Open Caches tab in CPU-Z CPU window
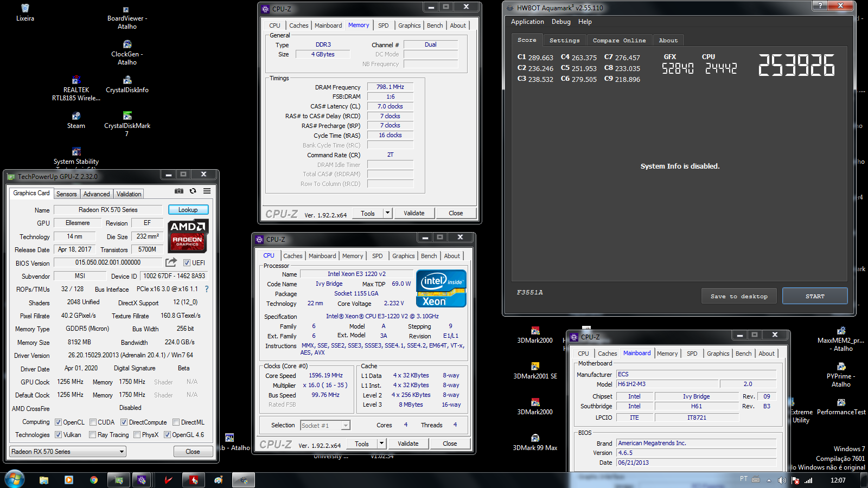This screenshot has height=488, width=868. click(292, 256)
